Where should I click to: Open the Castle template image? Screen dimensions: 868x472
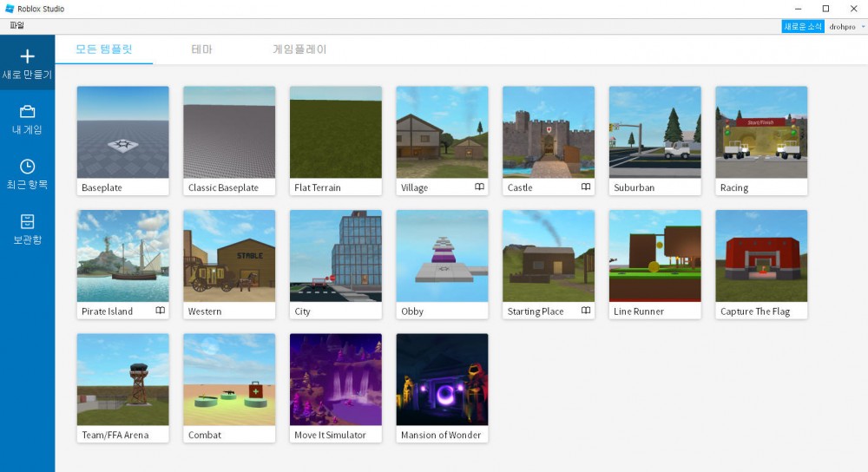click(548, 132)
